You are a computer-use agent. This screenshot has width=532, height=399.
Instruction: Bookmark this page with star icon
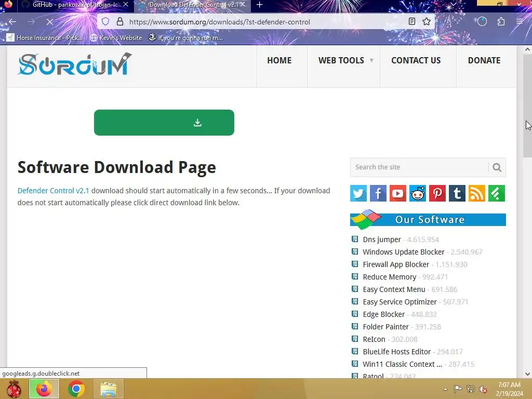coord(427,22)
